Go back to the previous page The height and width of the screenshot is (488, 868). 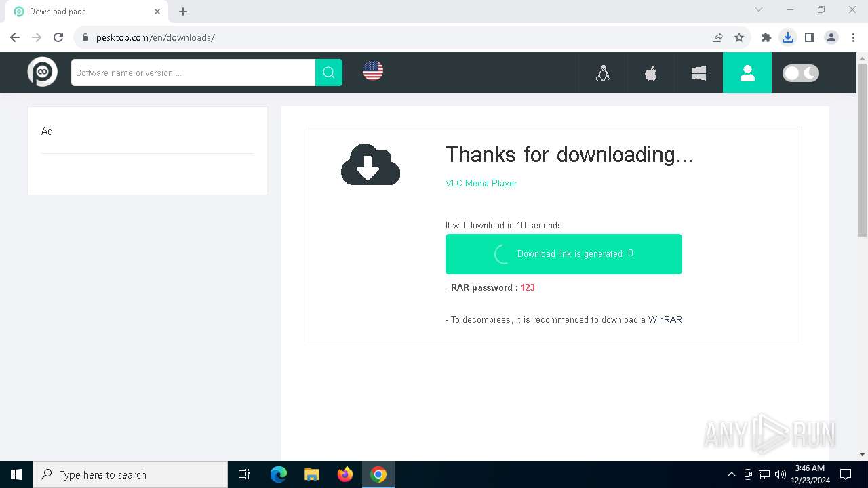point(15,37)
